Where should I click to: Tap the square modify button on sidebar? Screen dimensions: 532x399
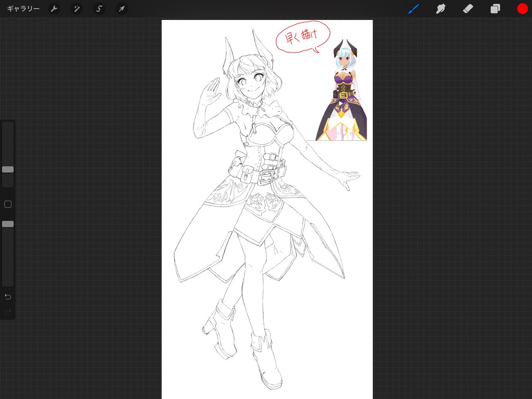click(8, 204)
